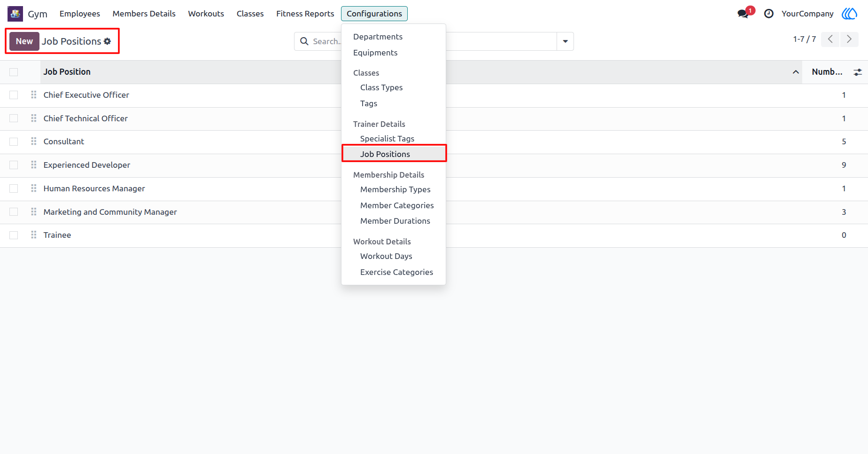Open the Consultant record

tap(64, 141)
